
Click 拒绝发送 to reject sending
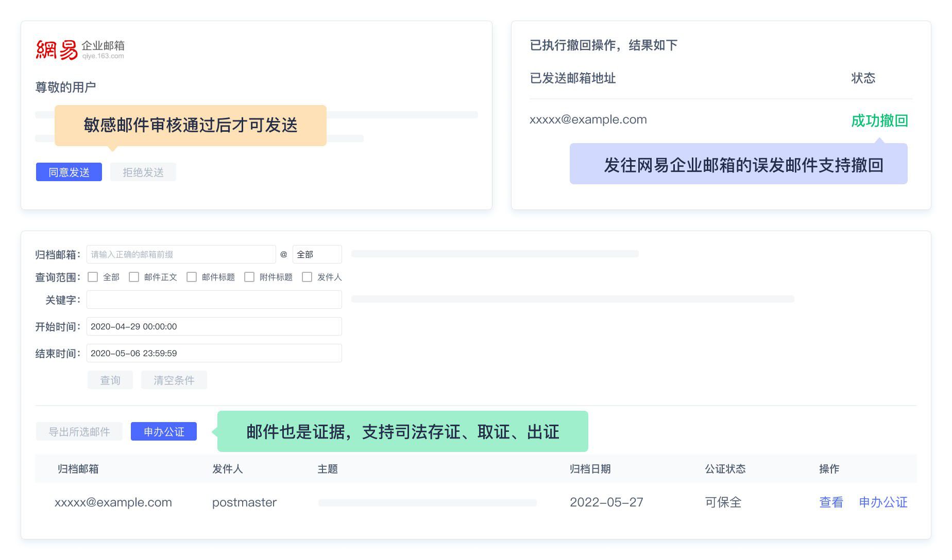coord(143,172)
